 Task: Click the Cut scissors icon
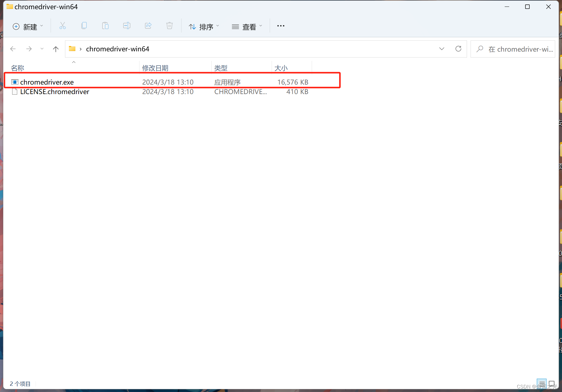tap(63, 26)
